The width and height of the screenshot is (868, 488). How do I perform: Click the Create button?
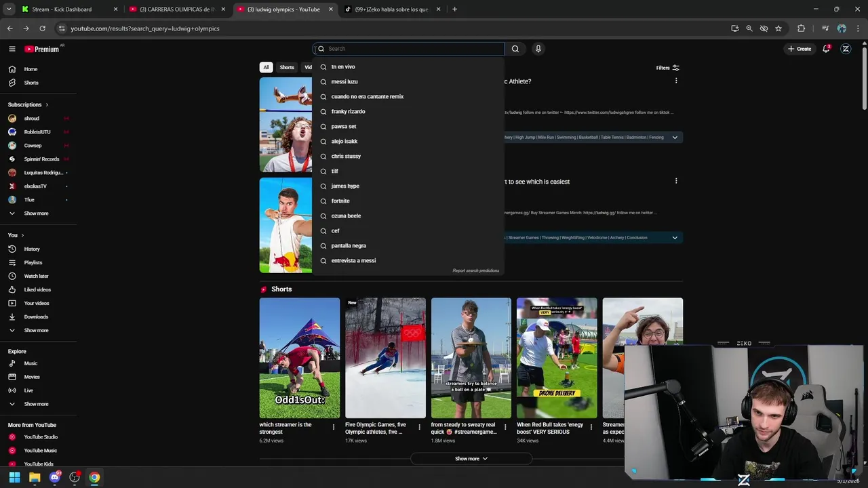click(800, 49)
